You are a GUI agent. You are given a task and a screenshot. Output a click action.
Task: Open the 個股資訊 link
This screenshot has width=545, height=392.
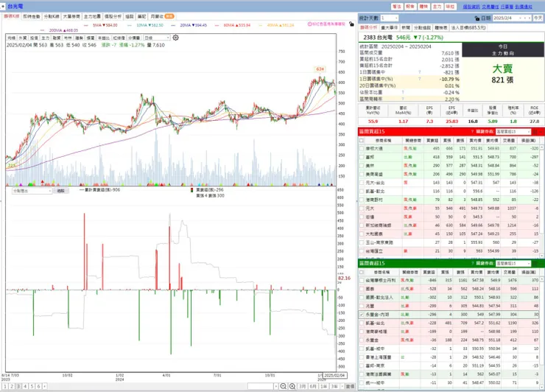coord(471,7)
